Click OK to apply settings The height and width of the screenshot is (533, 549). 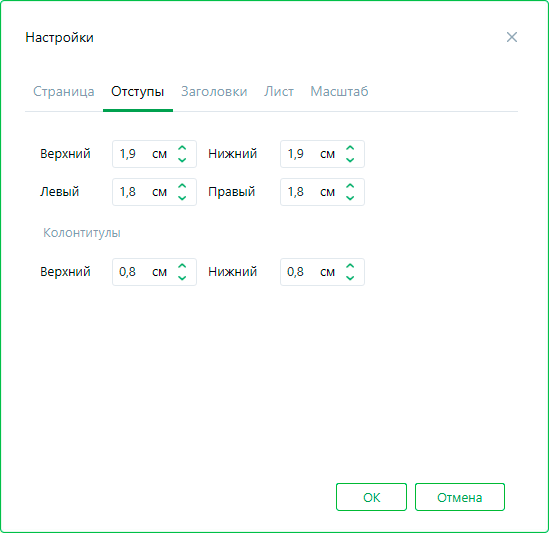[x=371, y=497]
